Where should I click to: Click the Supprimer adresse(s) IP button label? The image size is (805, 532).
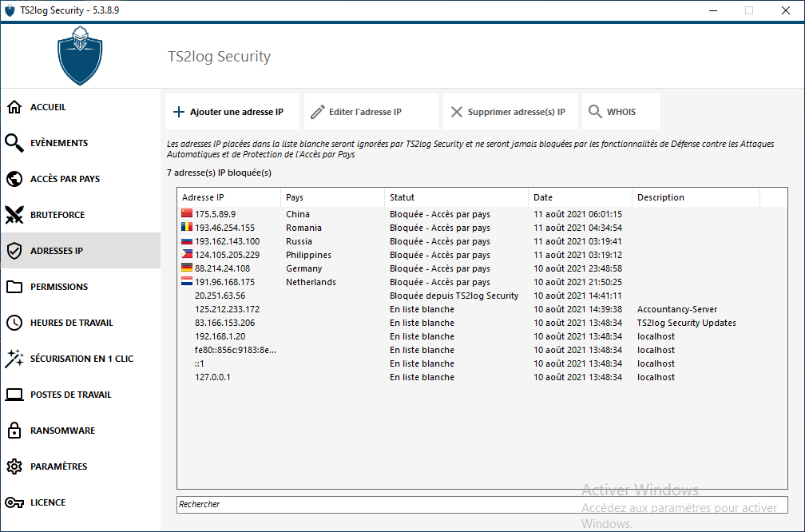[x=517, y=112]
